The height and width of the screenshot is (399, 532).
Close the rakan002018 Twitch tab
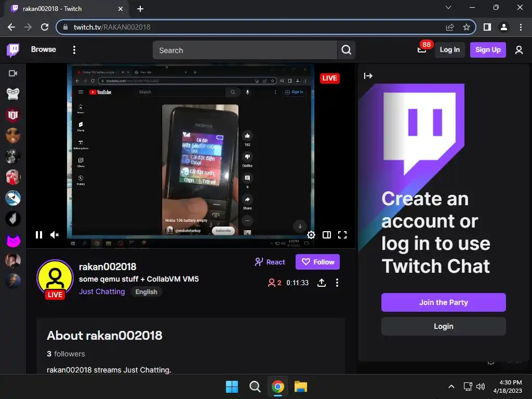coord(121,9)
